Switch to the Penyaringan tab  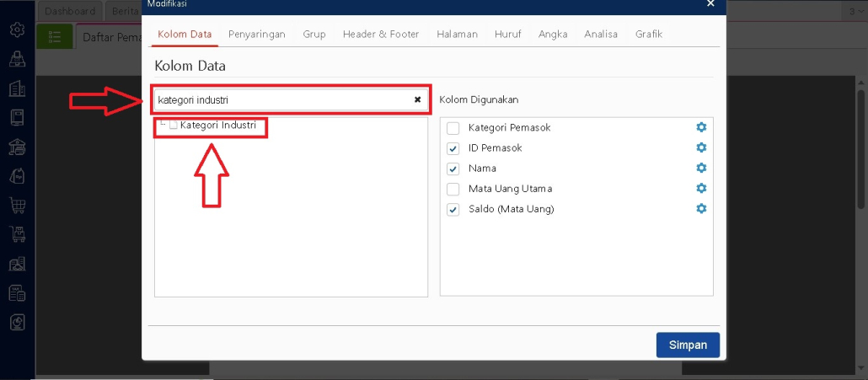click(257, 35)
